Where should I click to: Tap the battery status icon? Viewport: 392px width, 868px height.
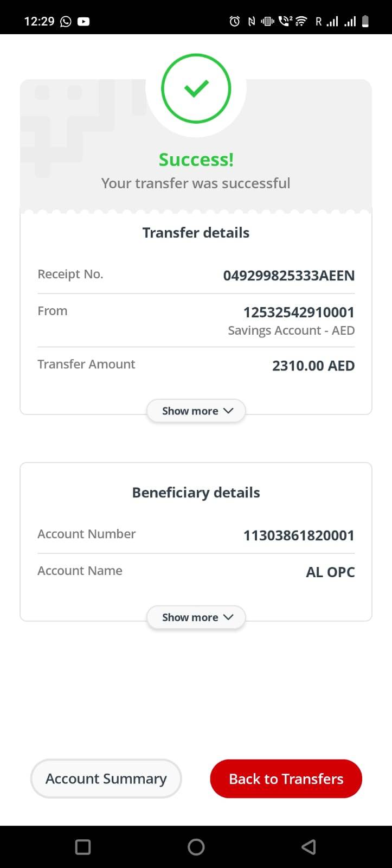click(365, 22)
